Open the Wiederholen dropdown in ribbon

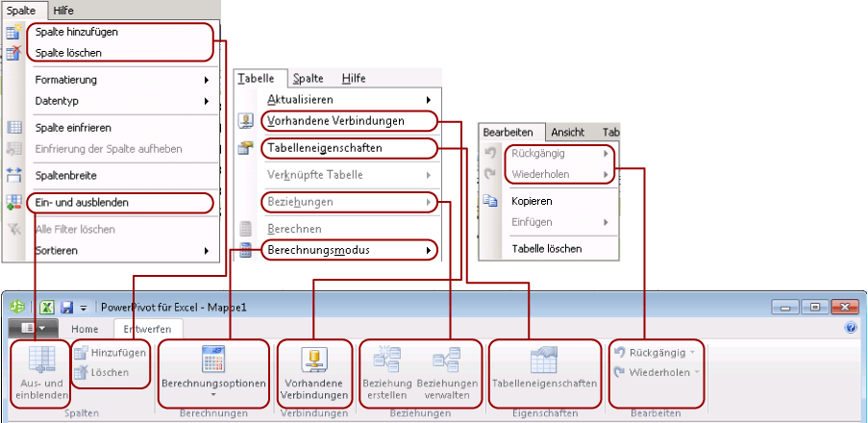coord(694,372)
